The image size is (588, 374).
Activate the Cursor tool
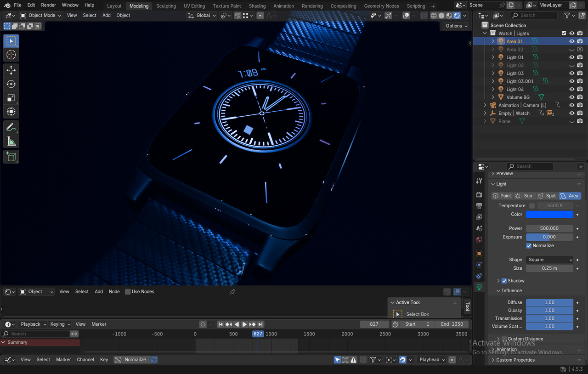(x=11, y=55)
